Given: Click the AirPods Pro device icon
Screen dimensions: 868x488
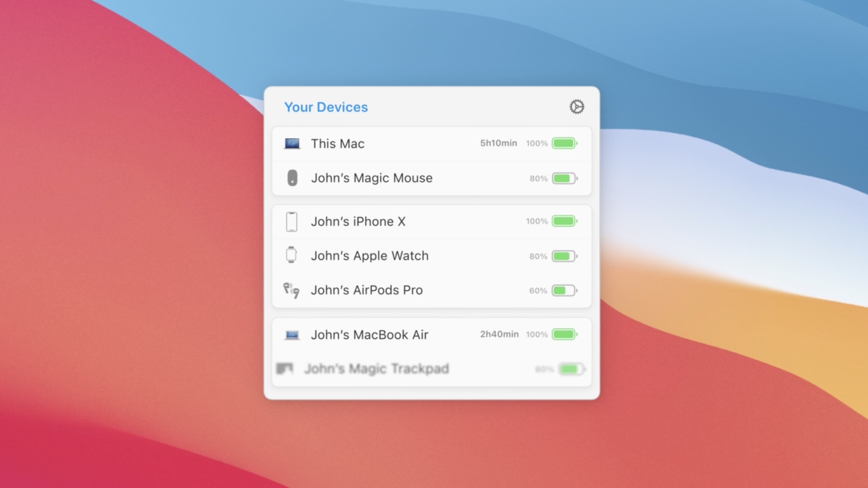Looking at the screenshot, I should [x=292, y=291].
